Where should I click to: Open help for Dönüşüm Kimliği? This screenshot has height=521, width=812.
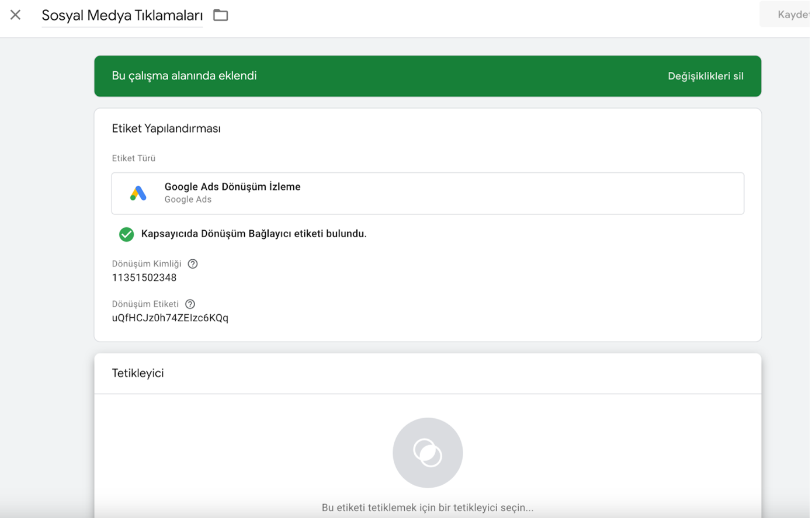(x=193, y=263)
